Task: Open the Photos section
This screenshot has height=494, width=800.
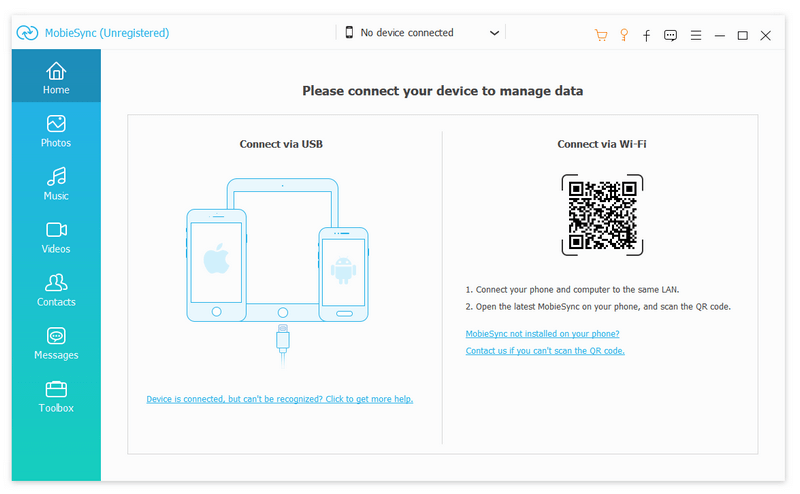Action: [x=56, y=131]
